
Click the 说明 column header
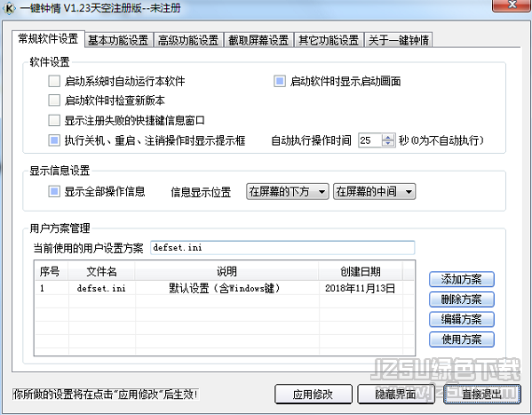[x=226, y=271]
